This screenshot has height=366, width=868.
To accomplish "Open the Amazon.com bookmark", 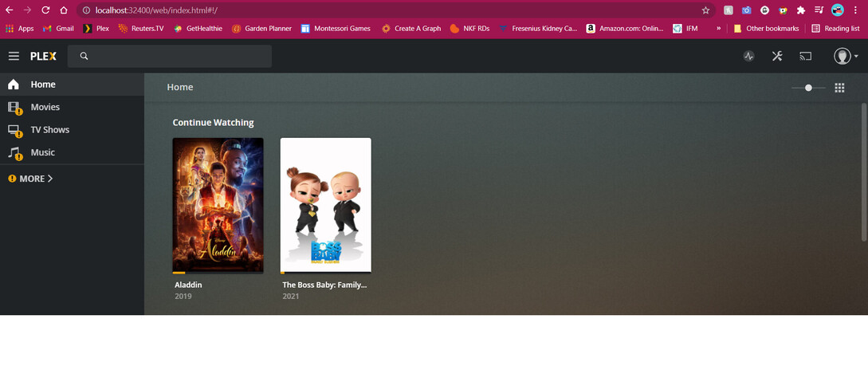I will pos(625,28).
